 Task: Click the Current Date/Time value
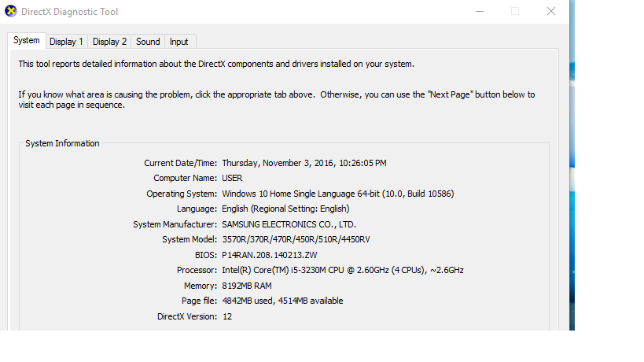pyautogui.click(x=304, y=163)
